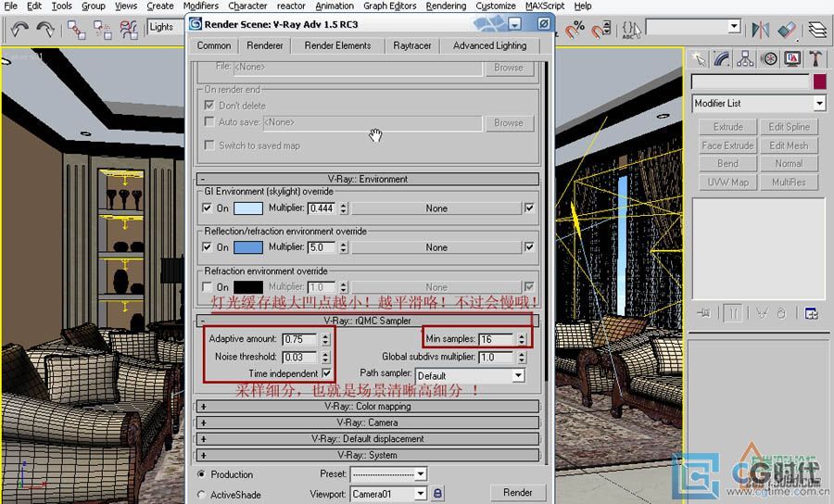
Task: Click the object color swatch in Modify panel
Action: [820, 82]
